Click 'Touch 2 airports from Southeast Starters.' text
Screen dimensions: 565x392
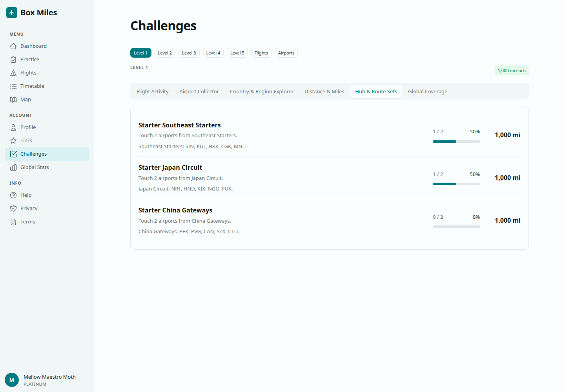(188, 136)
